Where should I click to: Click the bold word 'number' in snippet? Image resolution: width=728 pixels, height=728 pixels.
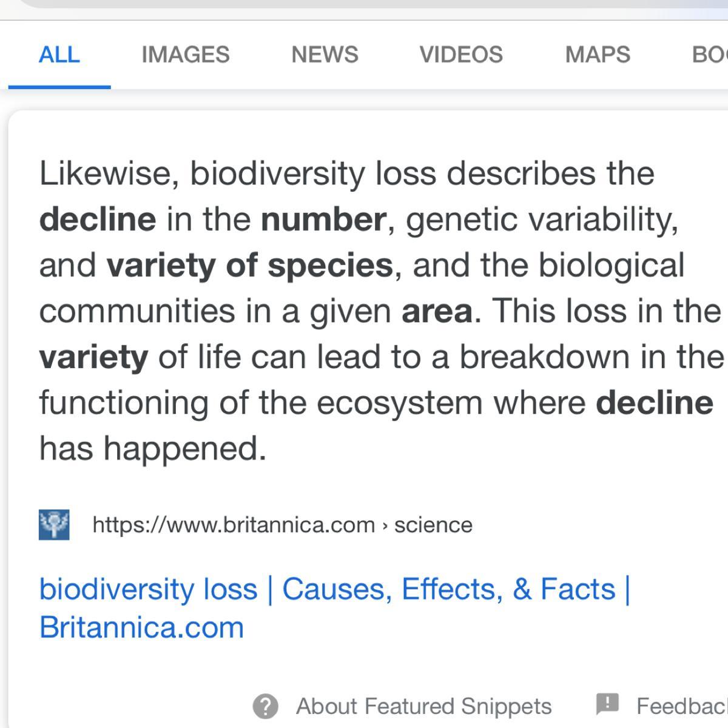point(323,219)
